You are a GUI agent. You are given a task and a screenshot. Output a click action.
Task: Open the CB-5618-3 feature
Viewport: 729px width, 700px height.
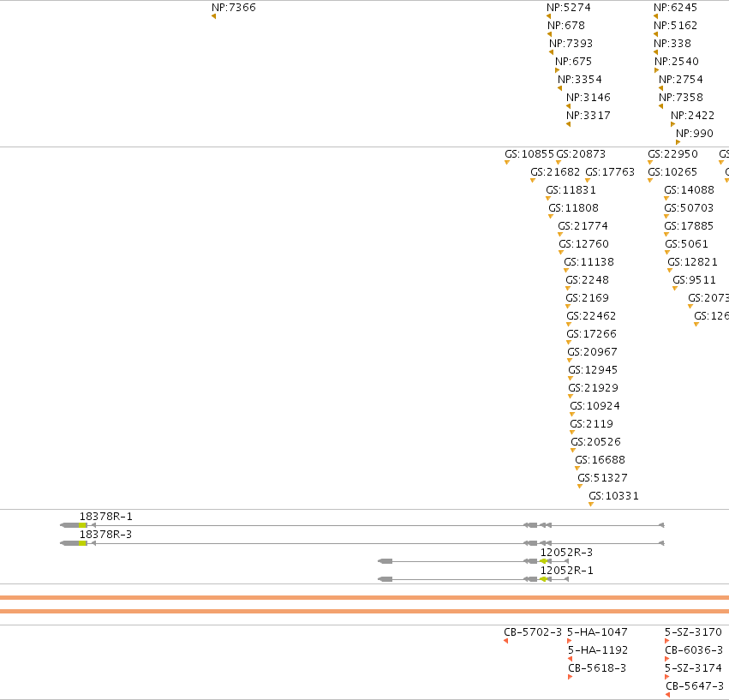tap(597, 668)
